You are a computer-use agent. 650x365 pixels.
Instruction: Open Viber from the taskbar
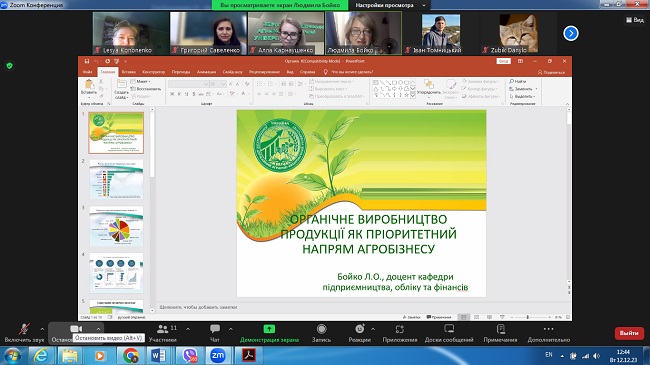[x=189, y=355]
